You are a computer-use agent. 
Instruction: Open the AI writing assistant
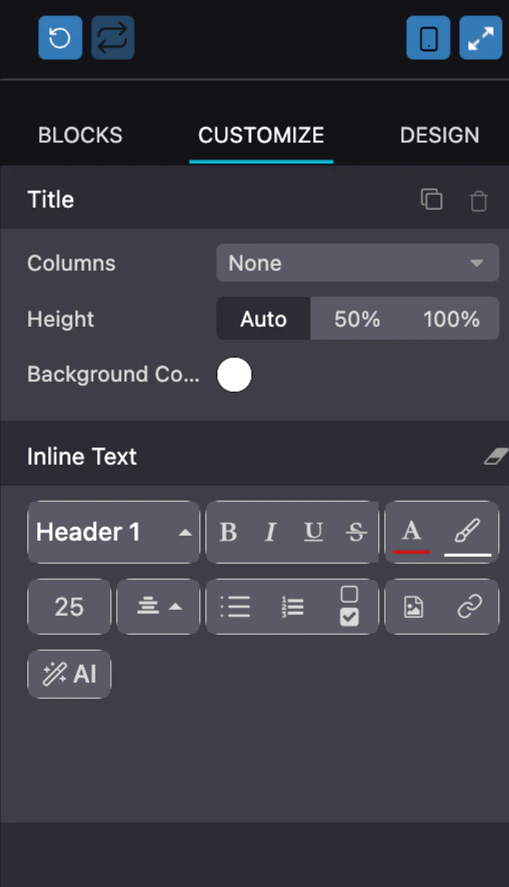pos(69,674)
